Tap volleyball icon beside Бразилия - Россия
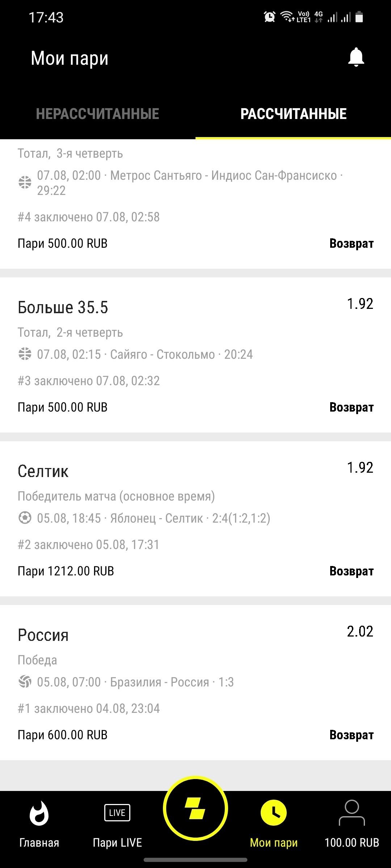This screenshot has height=868, width=391. (25, 682)
